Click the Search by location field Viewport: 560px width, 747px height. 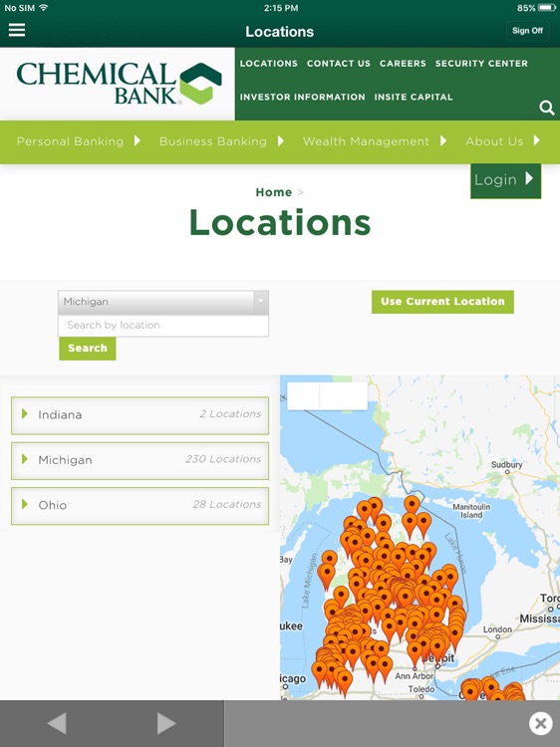coord(163,326)
